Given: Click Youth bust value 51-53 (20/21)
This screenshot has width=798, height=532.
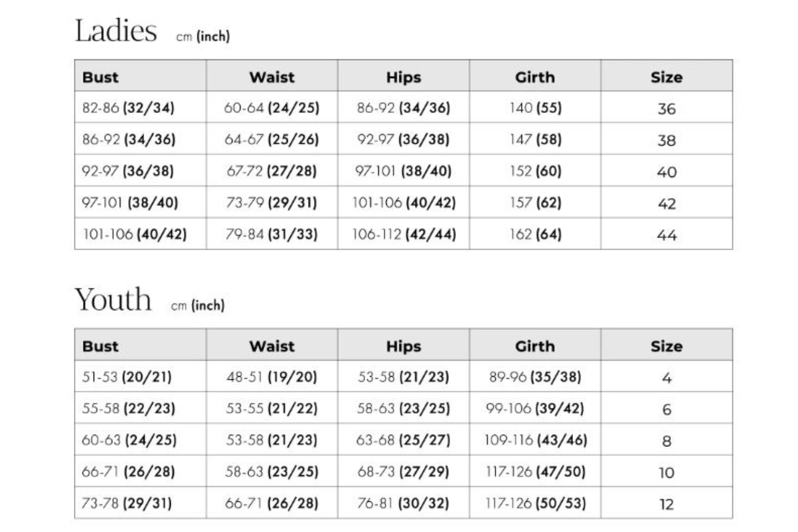Looking at the screenshot, I should tap(127, 377).
